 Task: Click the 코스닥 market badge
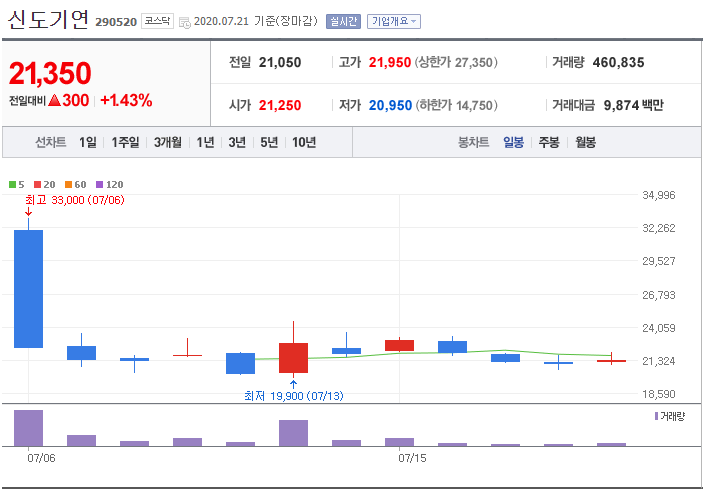point(157,21)
